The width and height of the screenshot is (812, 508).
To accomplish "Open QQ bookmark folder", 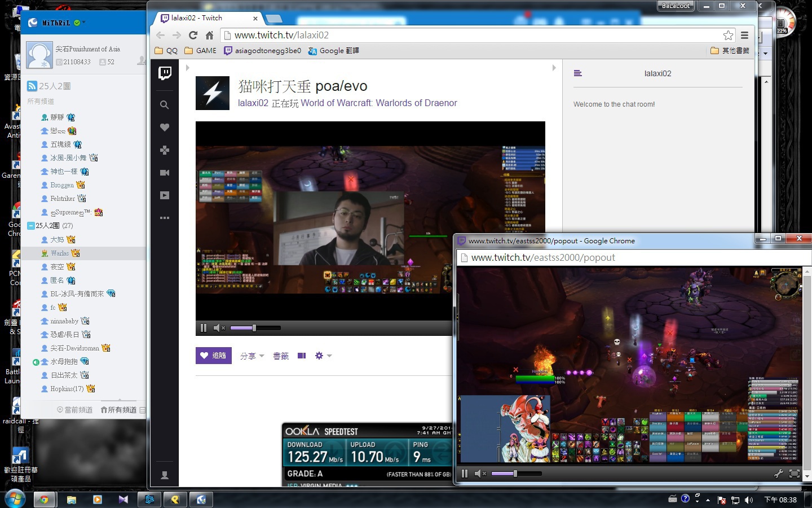I will pyautogui.click(x=166, y=51).
